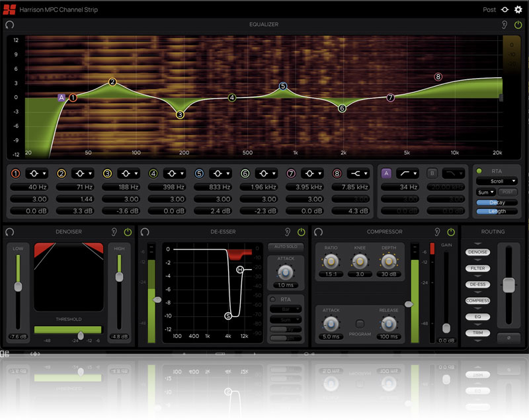Select the COMPRESS routing block
Image resolution: width=529 pixels, height=420 pixels.
pos(477,301)
